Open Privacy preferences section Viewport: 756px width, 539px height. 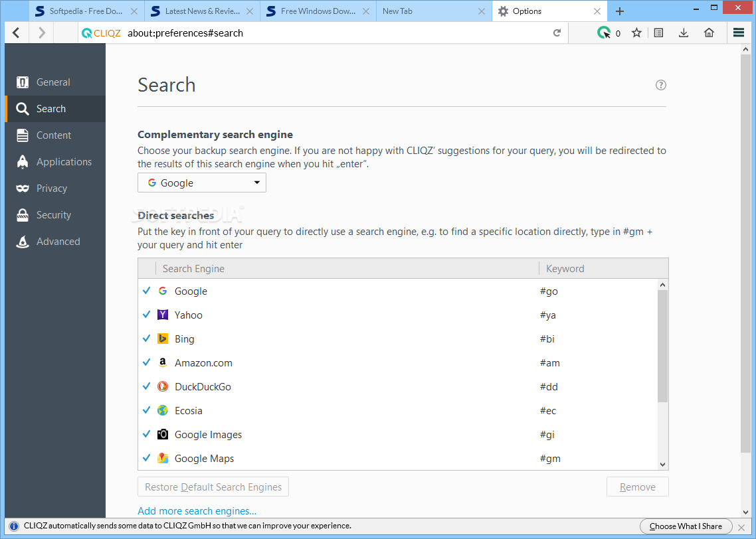[55, 189]
